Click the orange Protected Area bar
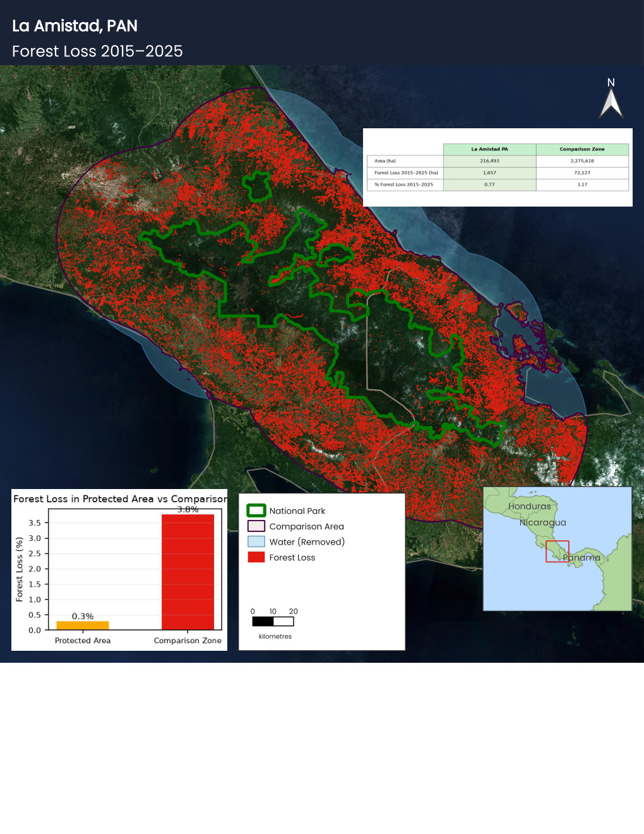 click(83, 625)
